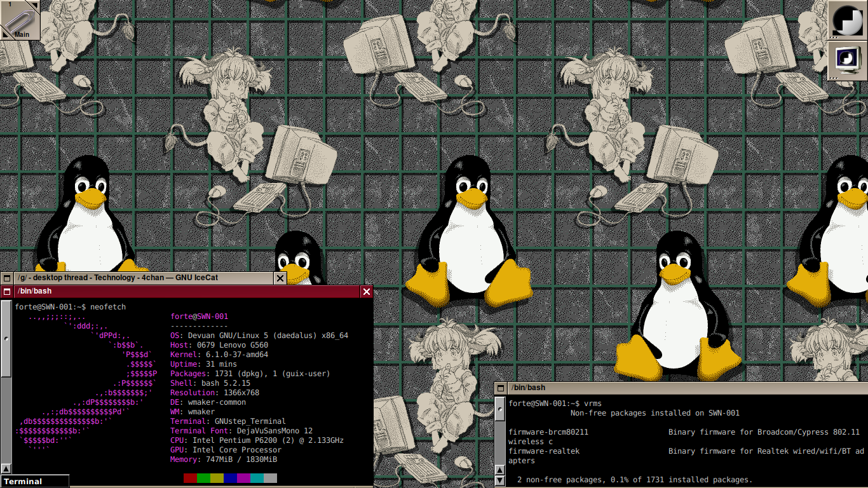Click the 'Resolution: 1366x768' line
Viewport: 868px width, 488px height.
215,393
